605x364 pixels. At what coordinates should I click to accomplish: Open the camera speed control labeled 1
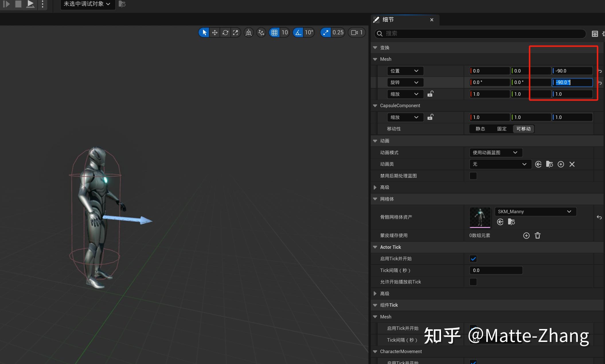click(x=356, y=32)
